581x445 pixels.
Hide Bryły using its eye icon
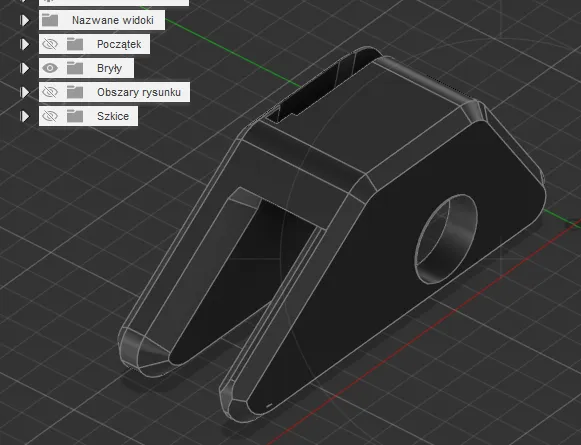pos(50,68)
